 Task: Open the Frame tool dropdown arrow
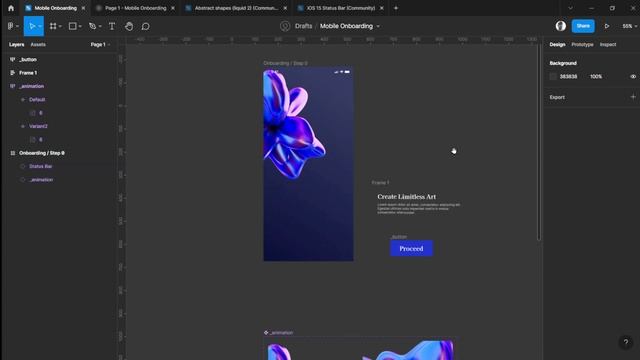point(60,27)
